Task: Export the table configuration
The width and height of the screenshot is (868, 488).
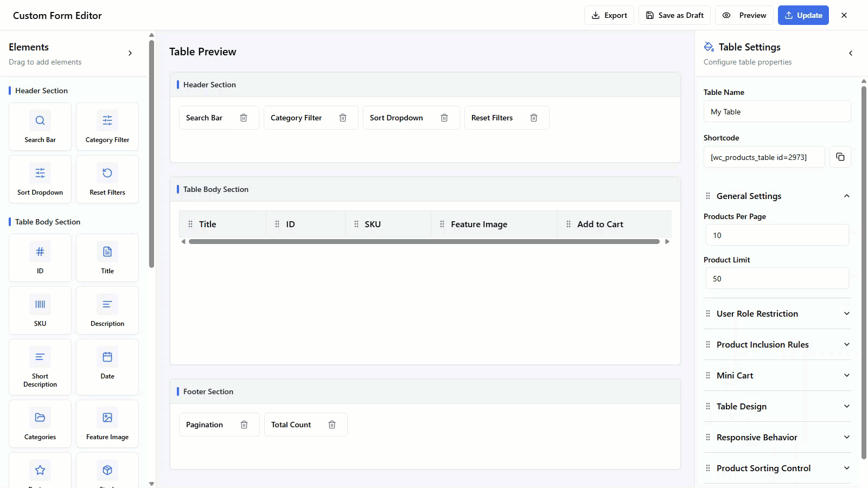Action: (x=609, y=15)
